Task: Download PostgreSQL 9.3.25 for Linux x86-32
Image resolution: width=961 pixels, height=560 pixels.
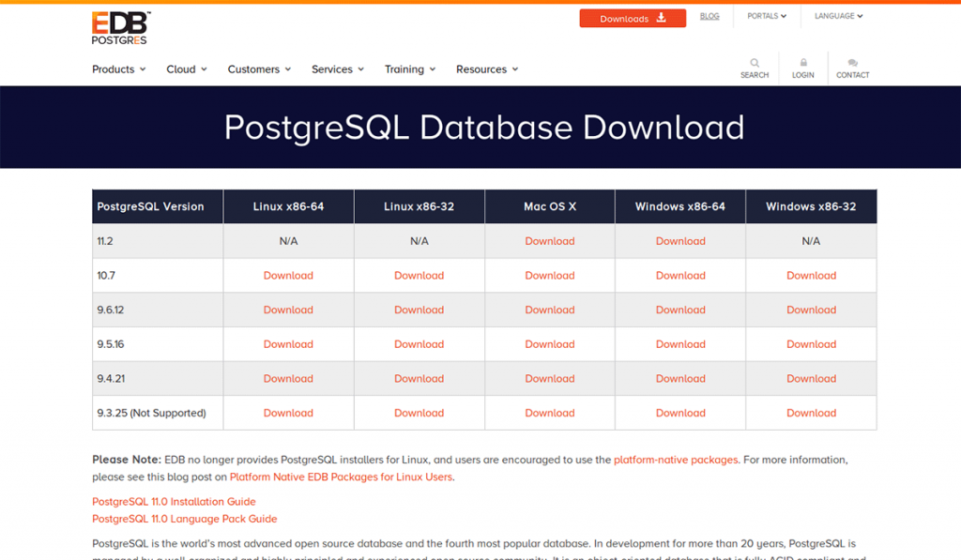Action: click(x=419, y=413)
